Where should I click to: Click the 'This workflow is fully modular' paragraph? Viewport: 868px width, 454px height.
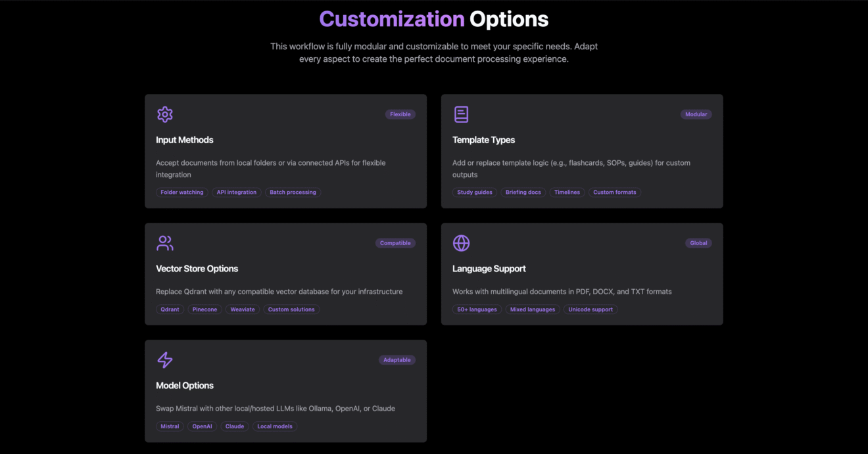click(x=434, y=53)
